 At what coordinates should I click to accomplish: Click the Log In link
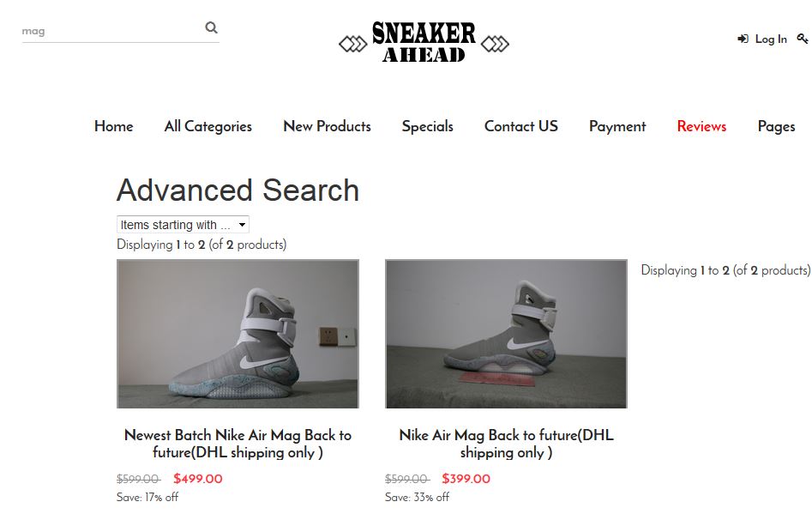tap(771, 39)
